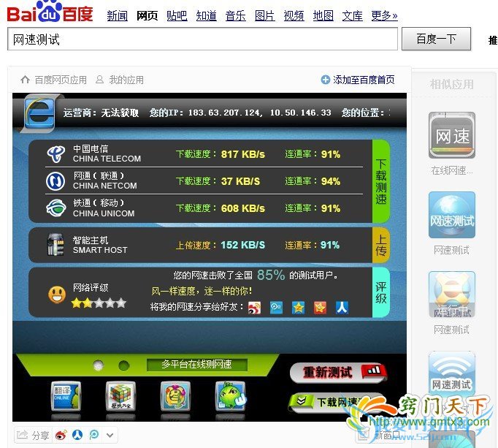Click the IP address 183.63.207.124 text
The height and width of the screenshot is (448, 498).
point(226,113)
